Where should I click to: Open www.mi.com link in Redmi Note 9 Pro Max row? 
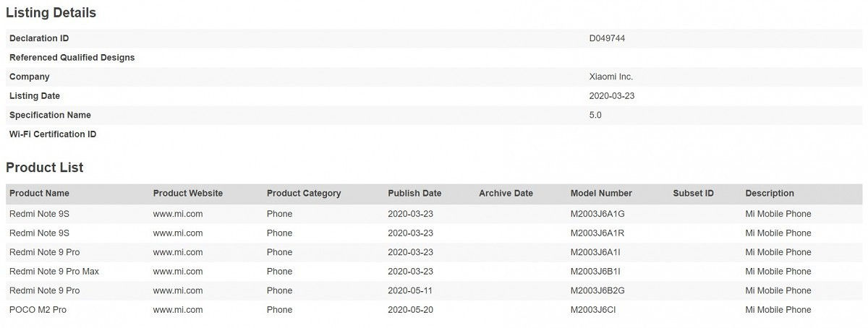tap(178, 272)
